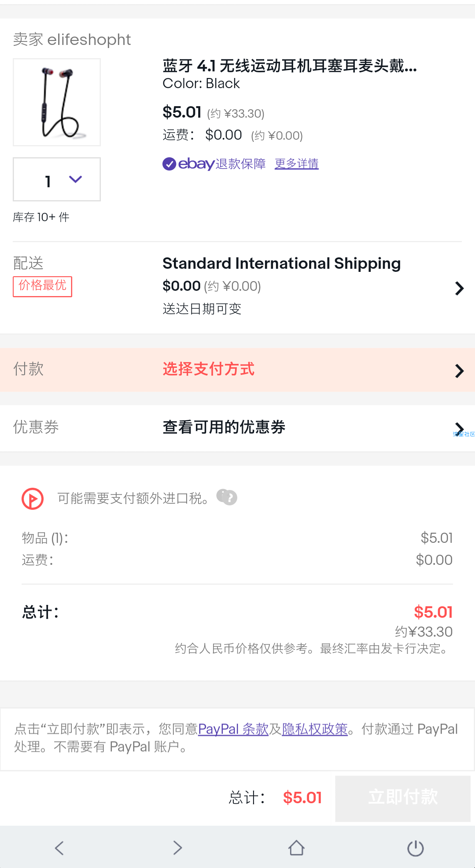Select 选择支付方式 payment row

[x=238, y=370]
